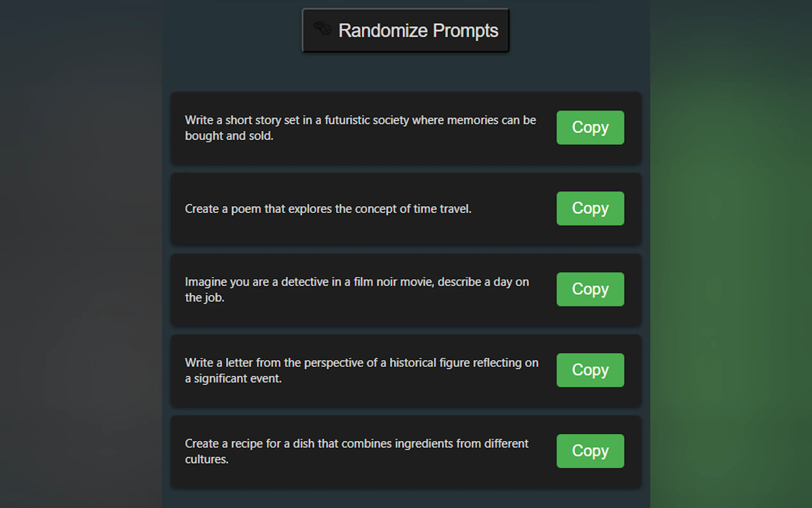Image resolution: width=812 pixels, height=508 pixels.
Task: Click the 'bought and sold.' text line
Action: coord(229,136)
